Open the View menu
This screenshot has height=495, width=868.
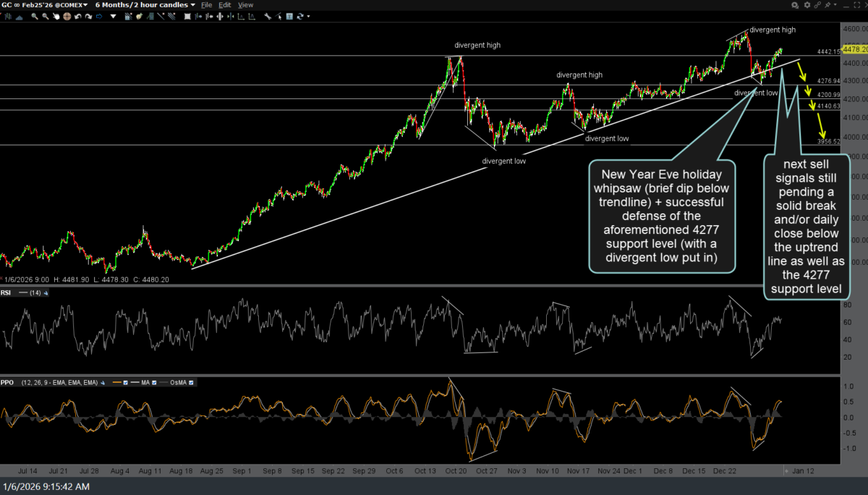coord(245,5)
